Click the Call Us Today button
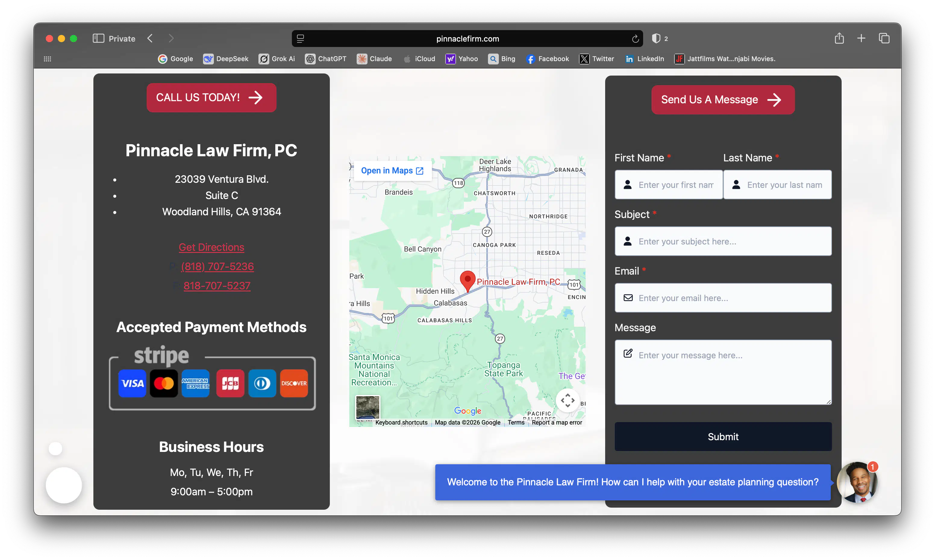The image size is (935, 560). tap(211, 97)
